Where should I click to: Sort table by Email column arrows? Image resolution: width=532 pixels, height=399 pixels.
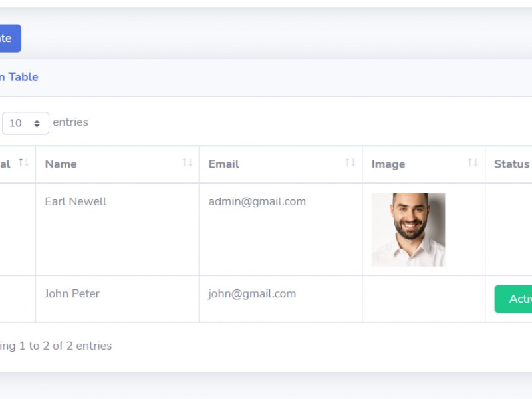coord(350,162)
